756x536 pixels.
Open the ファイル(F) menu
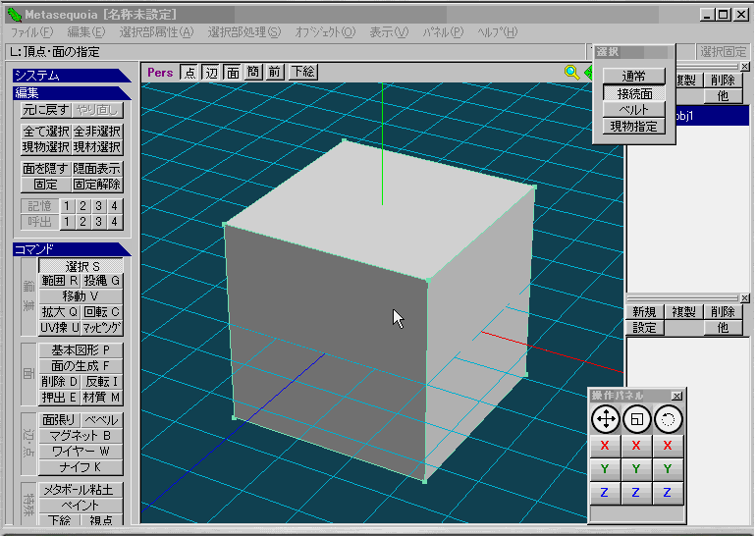pyautogui.click(x=31, y=32)
